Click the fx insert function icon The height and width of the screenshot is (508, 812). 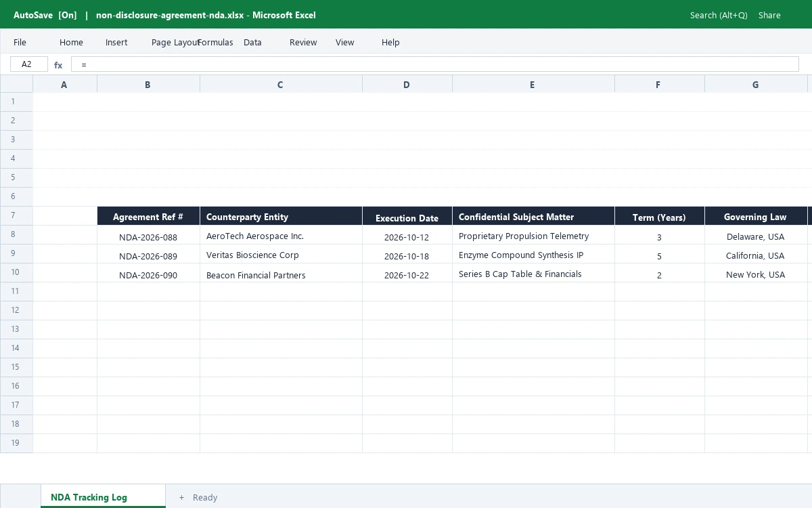tap(58, 65)
